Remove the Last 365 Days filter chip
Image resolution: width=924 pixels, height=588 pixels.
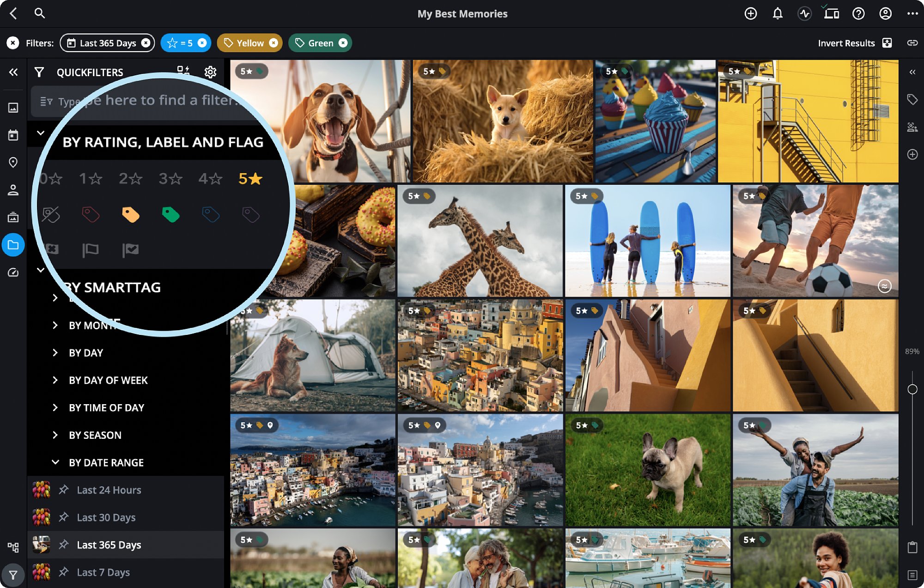[146, 43]
